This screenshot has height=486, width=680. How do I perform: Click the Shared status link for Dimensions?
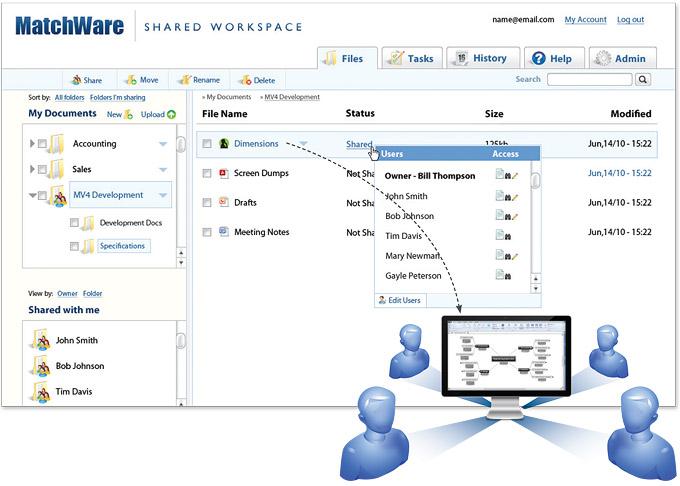(359, 144)
